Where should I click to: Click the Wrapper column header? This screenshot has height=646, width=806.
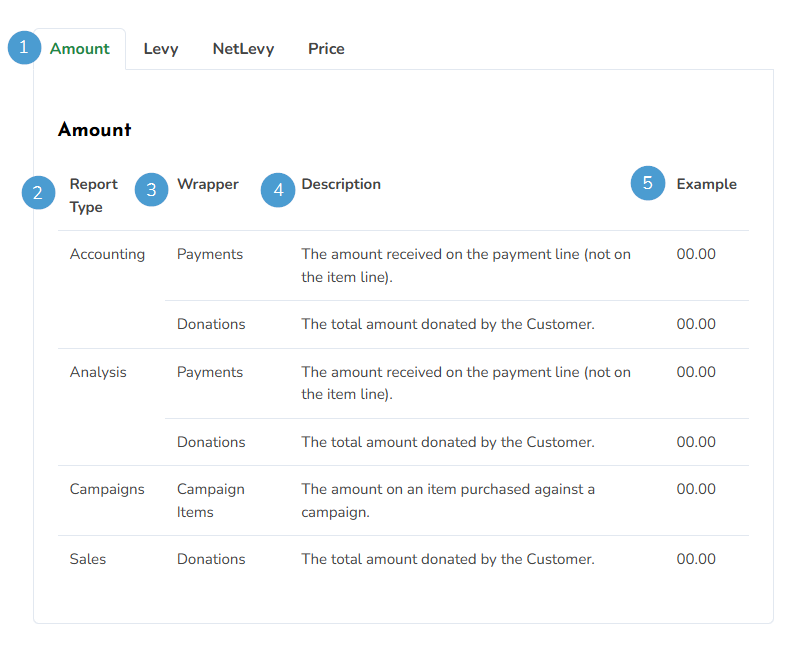[x=208, y=184]
